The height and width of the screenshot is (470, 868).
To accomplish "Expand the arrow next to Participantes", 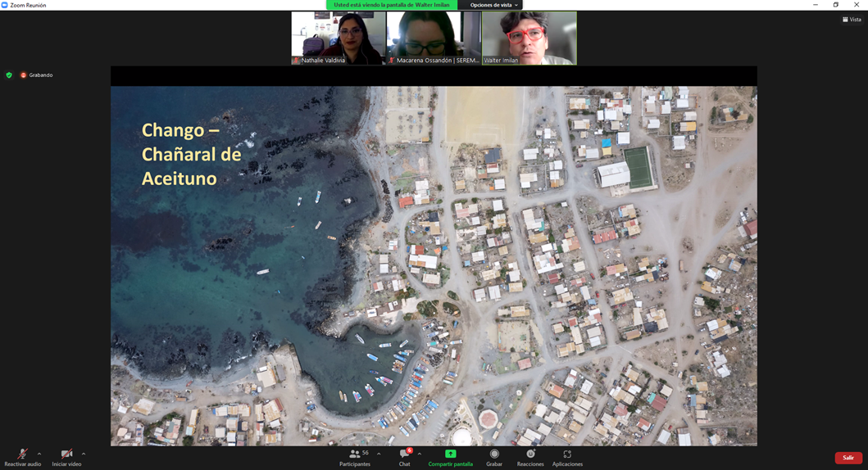I will pos(379,454).
